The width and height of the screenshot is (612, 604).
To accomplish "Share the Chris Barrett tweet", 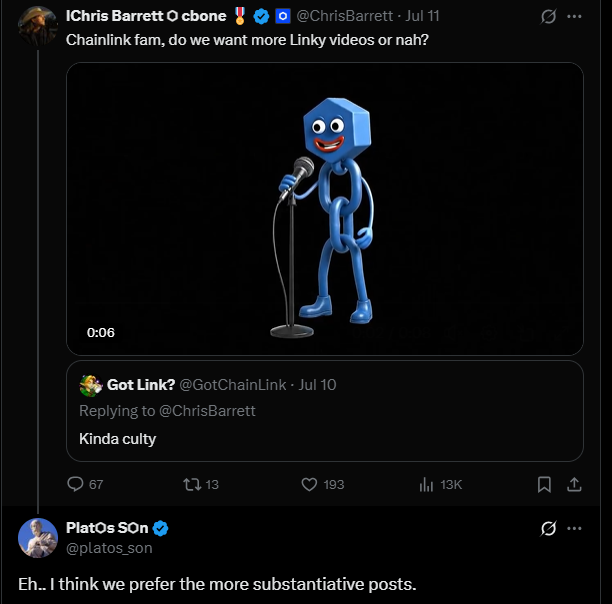I will tap(574, 484).
